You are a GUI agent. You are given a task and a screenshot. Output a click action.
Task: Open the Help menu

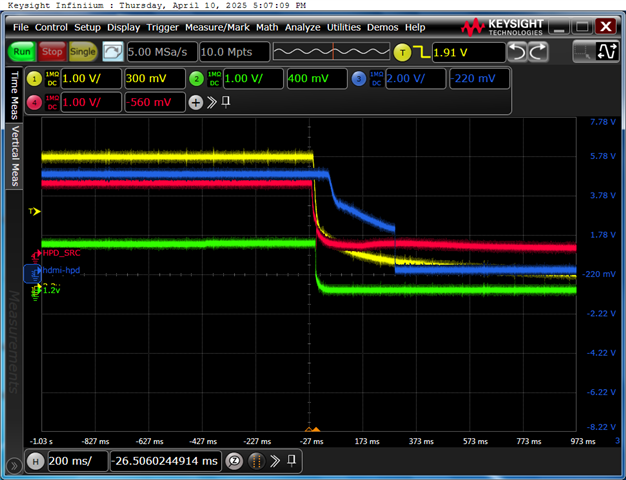(x=415, y=27)
